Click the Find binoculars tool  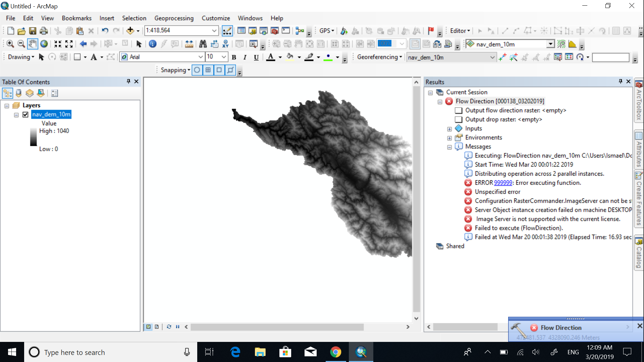(x=203, y=44)
